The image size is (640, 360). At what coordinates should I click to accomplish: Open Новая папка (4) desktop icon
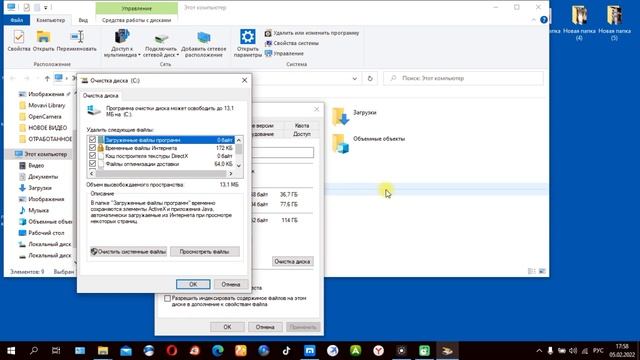[x=579, y=23]
